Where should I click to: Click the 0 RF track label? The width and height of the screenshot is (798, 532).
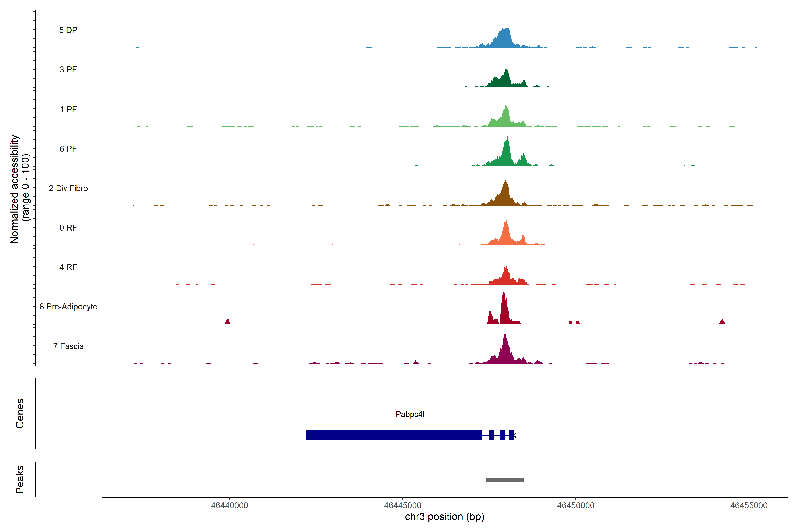click(68, 228)
